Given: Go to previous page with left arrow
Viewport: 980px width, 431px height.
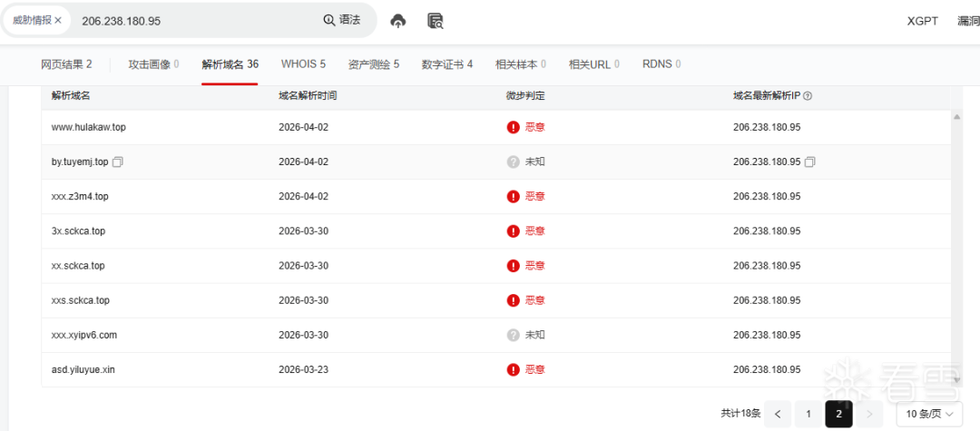Looking at the screenshot, I should click(777, 414).
